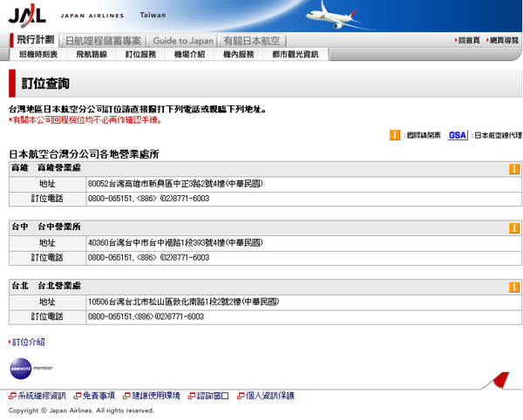Image resolution: width=523 pixels, height=420 pixels.
Task: Open the 網頁導覽 sitemap link
Action: [503, 40]
